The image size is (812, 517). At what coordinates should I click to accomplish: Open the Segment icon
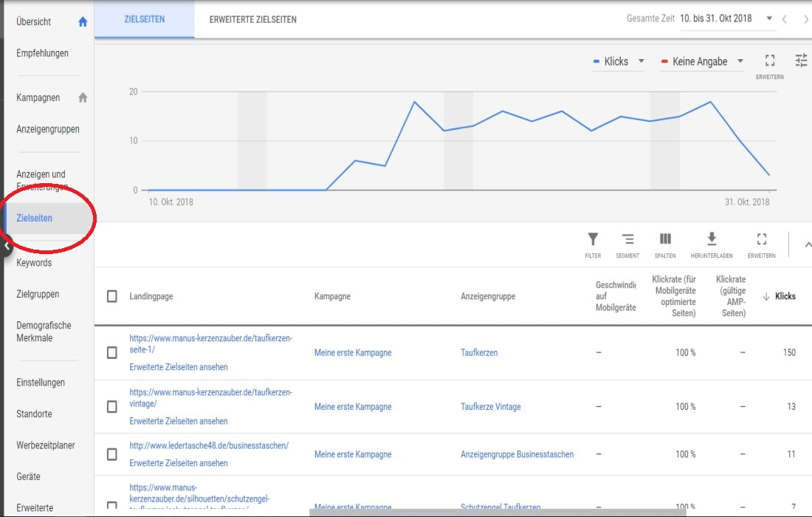[627, 239]
